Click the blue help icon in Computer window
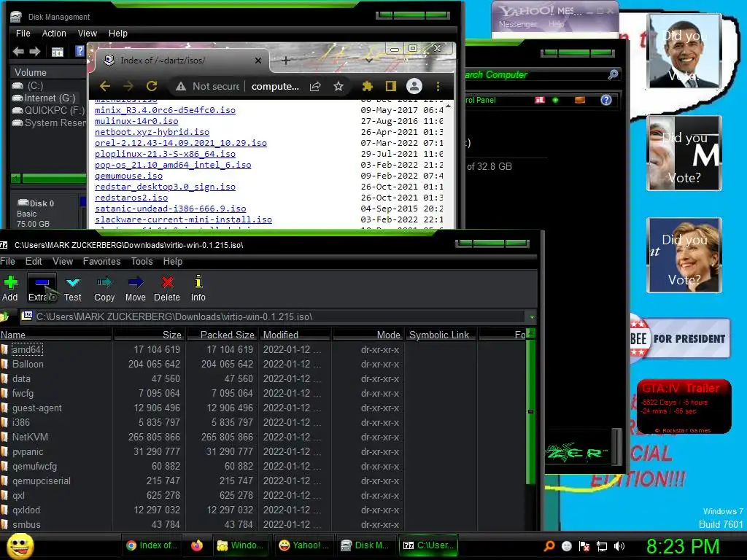This screenshot has width=747, height=560. tap(606, 100)
